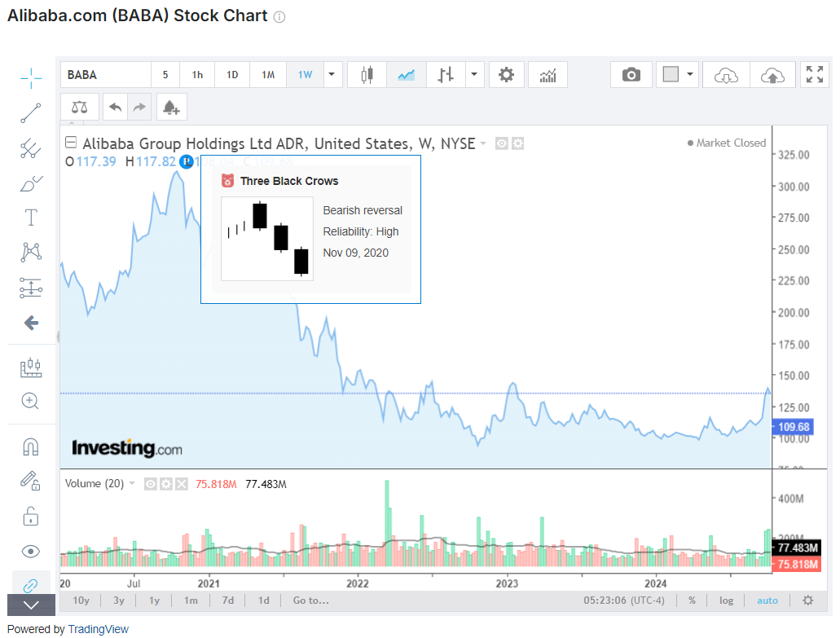Switch to the 1D interval
The image size is (840, 638).
(x=232, y=75)
